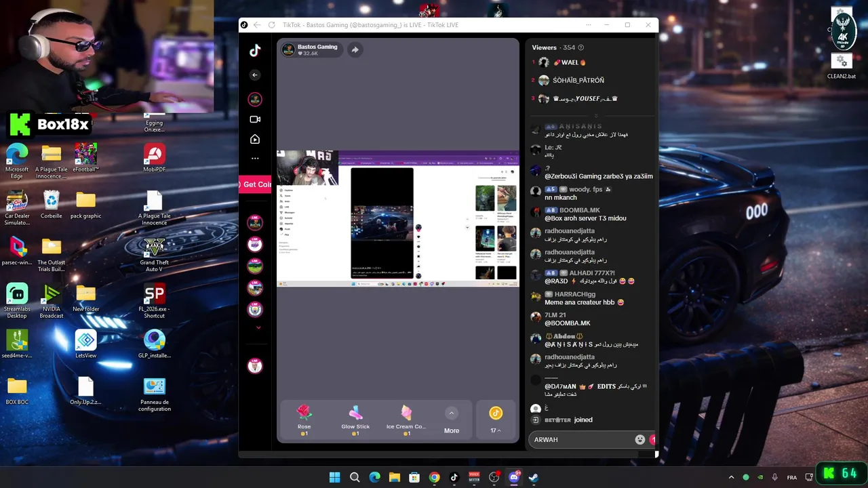Viewport: 868px width, 488px height.
Task: Click commenter BOOMBA.MK username
Action: pos(579,210)
